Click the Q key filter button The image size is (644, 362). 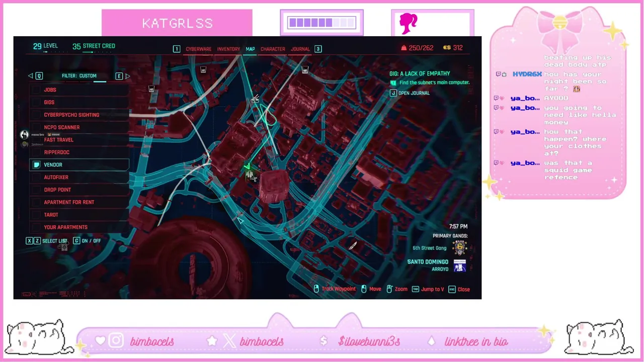click(x=39, y=76)
